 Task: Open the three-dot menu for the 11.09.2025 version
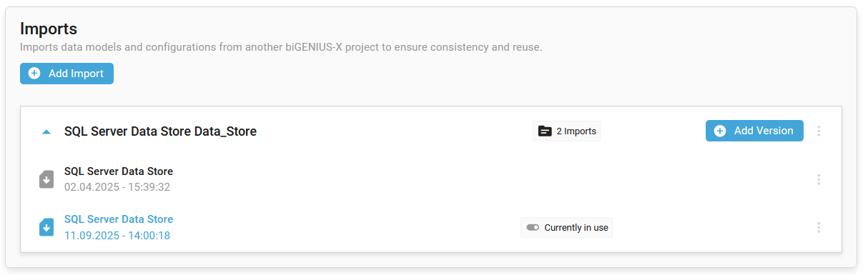pos(819,227)
